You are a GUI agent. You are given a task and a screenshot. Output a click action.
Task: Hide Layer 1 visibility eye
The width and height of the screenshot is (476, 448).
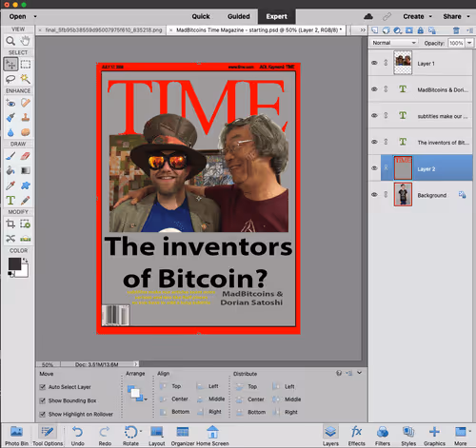[x=374, y=63]
